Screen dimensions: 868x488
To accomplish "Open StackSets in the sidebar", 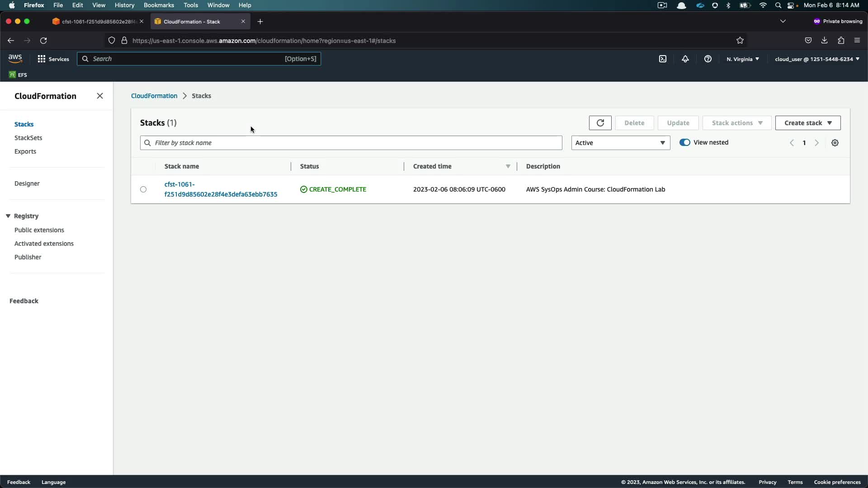I will [x=28, y=138].
